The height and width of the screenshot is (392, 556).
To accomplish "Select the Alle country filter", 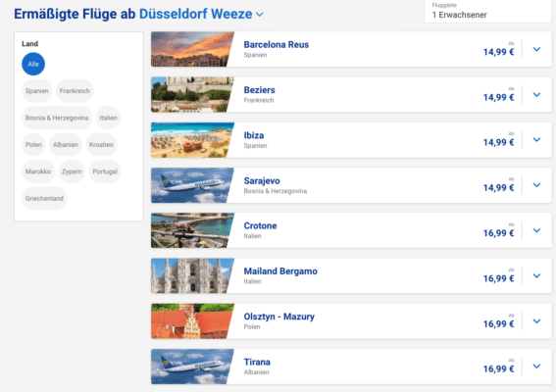I will [33, 64].
